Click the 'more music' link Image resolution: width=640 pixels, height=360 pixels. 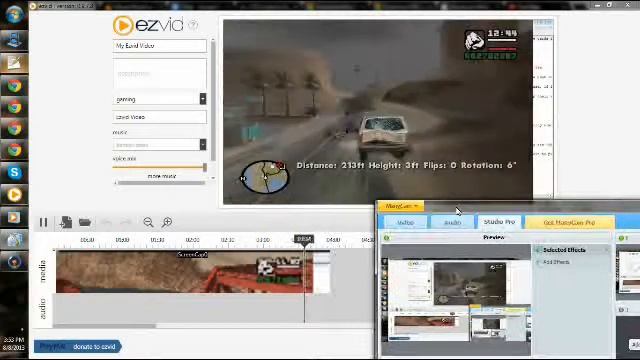point(162,176)
